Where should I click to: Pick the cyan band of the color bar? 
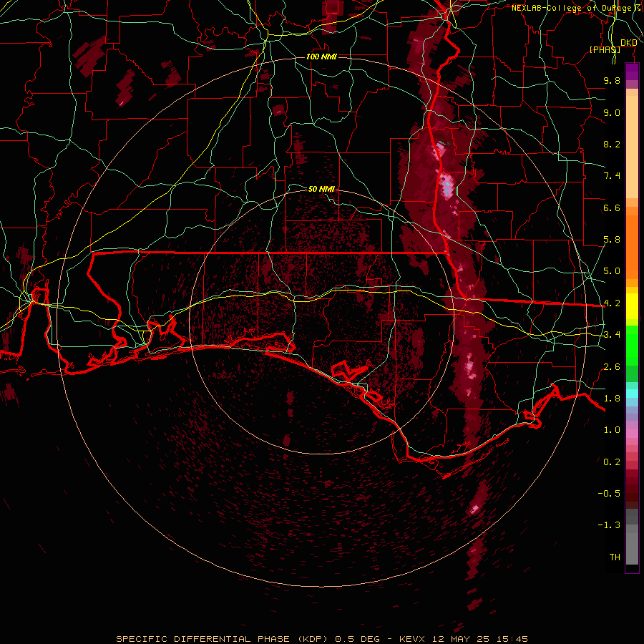pos(632,394)
